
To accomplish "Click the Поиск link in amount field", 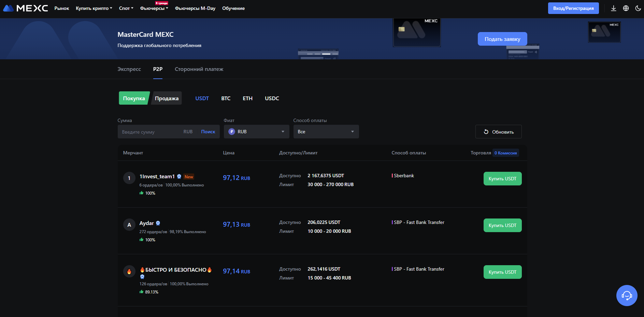I will (x=208, y=132).
